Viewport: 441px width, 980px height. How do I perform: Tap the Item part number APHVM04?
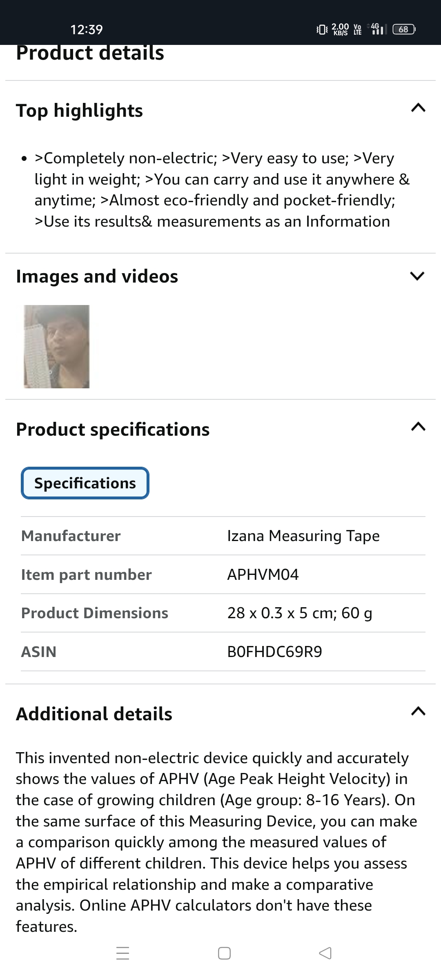[263, 575]
